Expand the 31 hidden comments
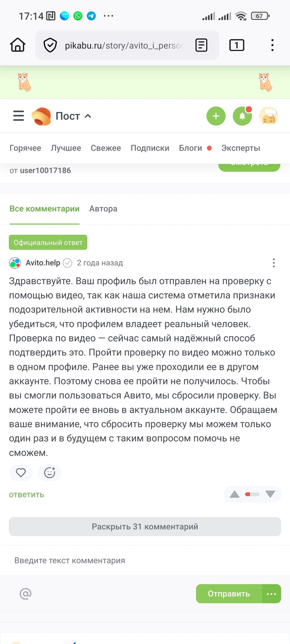Screen dimensions: 290x644 pos(145,527)
